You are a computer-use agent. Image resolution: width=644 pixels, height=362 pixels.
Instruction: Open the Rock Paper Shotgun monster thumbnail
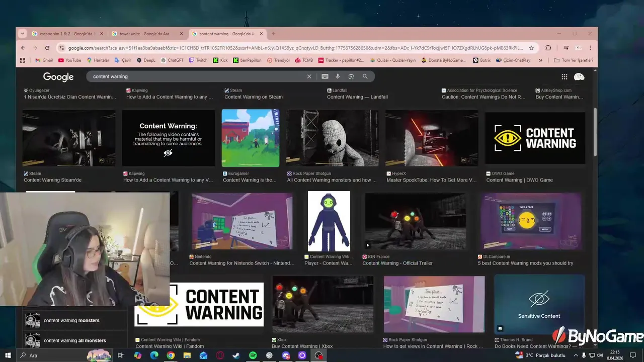pos(332,138)
